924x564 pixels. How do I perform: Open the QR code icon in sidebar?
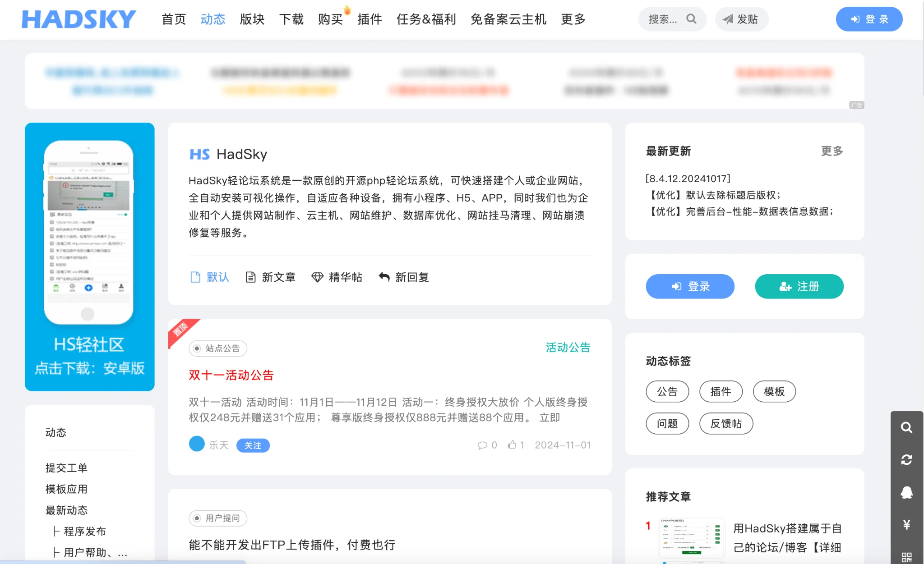906,557
